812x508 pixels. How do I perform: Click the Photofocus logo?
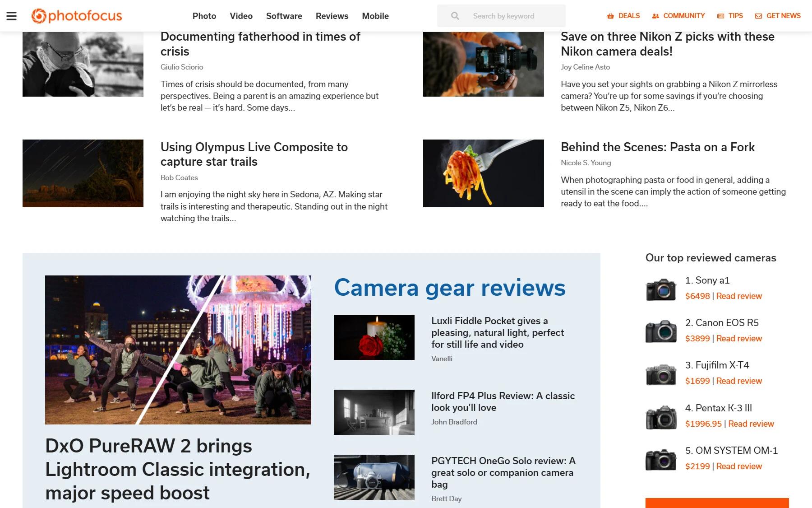[x=77, y=16]
